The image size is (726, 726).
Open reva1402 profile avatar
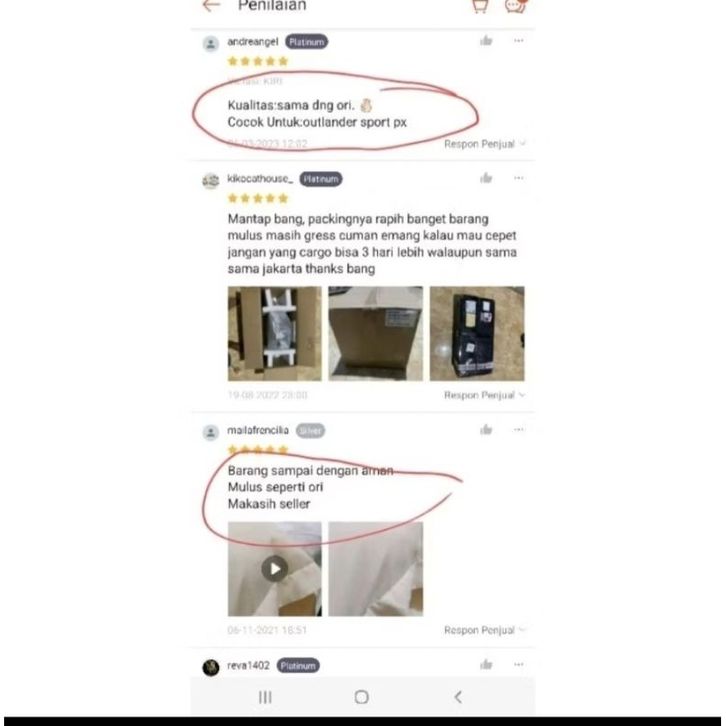tap(211, 667)
